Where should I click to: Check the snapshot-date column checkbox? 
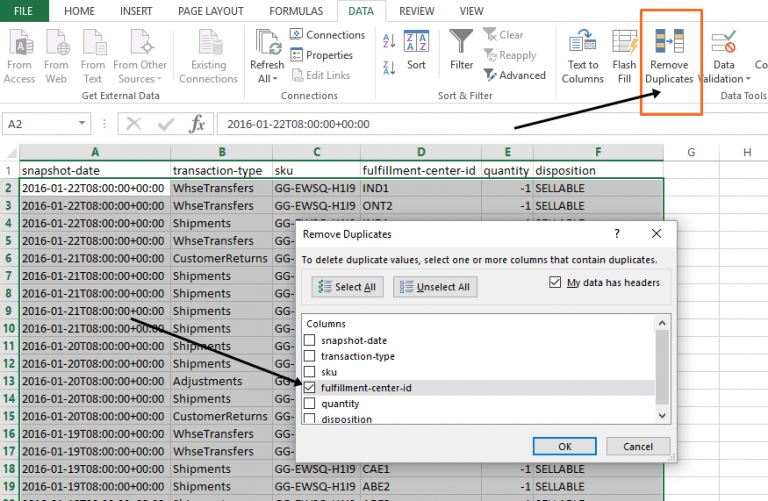310,340
